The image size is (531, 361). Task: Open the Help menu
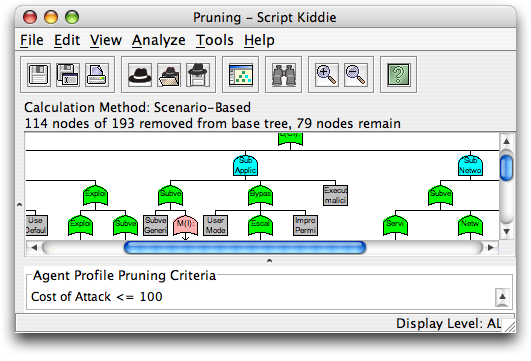[x=259, y=40]
